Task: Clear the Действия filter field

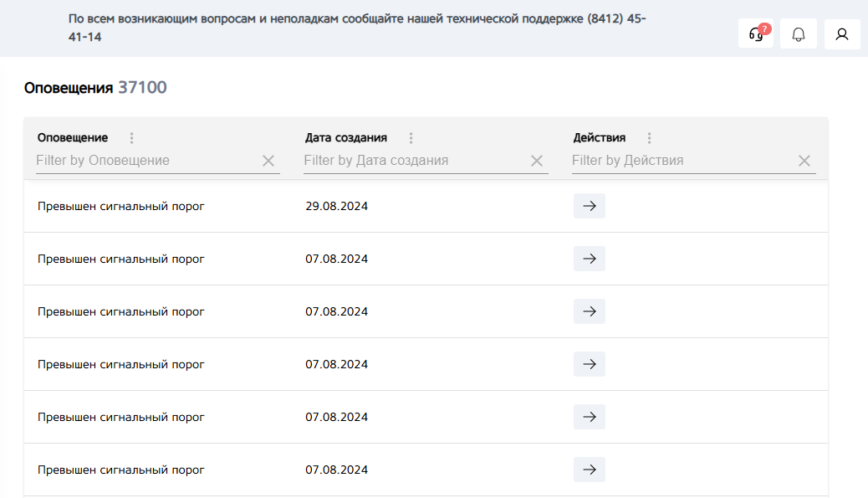Action: (x=804, y=161)
